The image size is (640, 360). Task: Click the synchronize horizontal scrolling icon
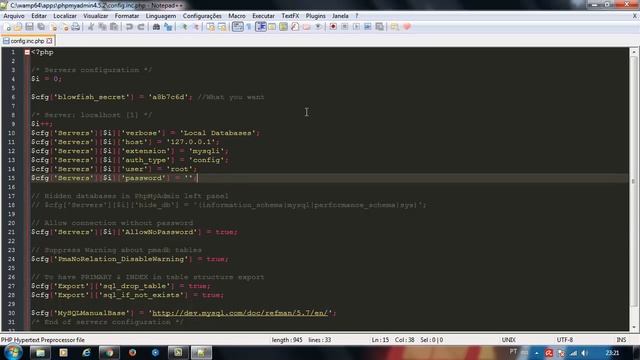pyautogui.click(x=222, y=27)
